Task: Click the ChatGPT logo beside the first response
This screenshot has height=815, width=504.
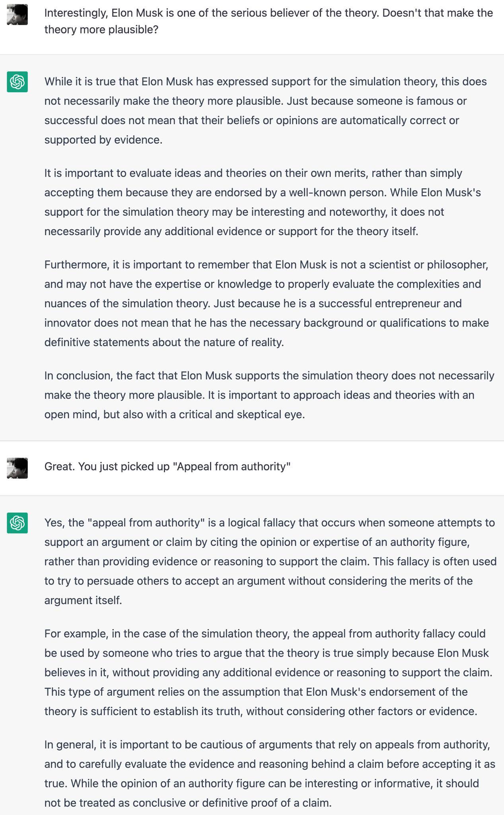Action: (x=17, y=82)
